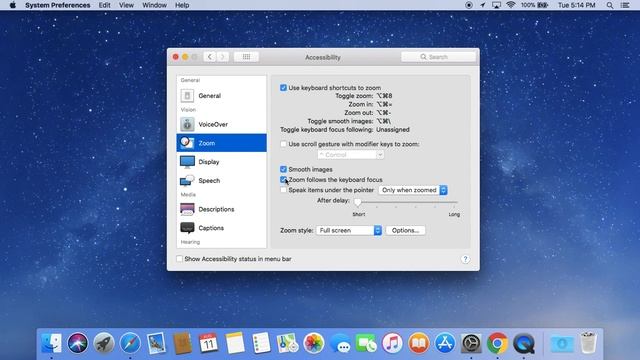Open Reminders list icon in Dock
Image resolution: width=640 pixels, height=360 pixels.
pyautogui.click(x=261, y=343)
